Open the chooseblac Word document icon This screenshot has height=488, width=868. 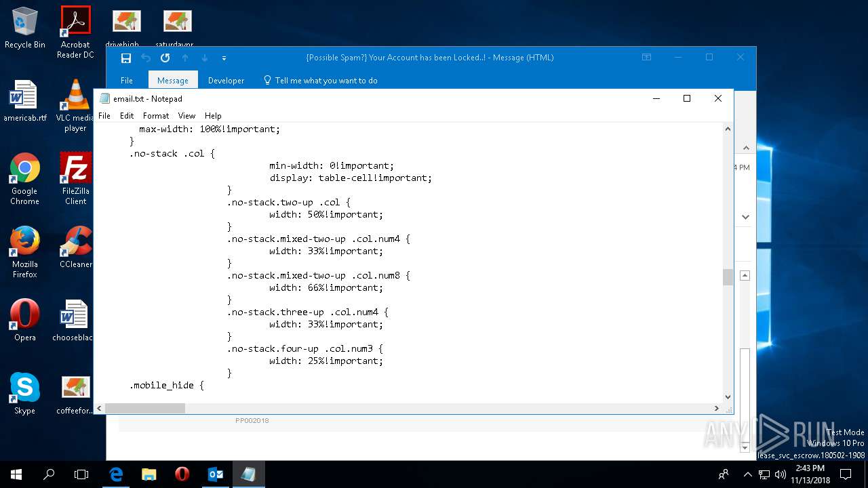(73, 321)
